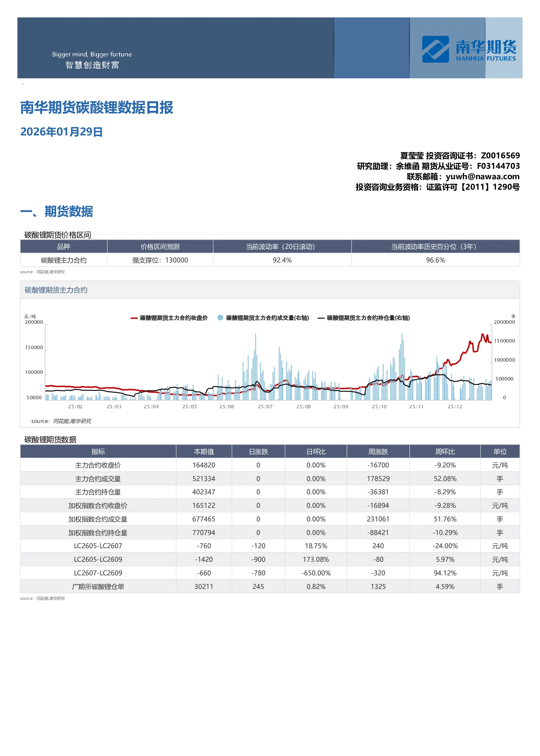Click the legend label 碳酸锂期货主力合约成交量(右轴)
Image resolution: width=540 pixels, height=756 pixels.
click(268, 318)
